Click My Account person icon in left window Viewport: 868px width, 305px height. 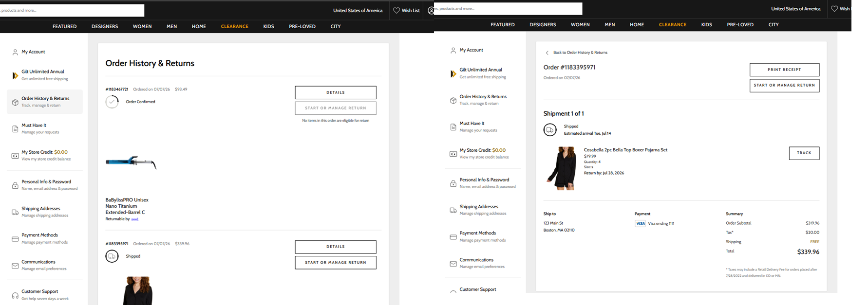[15, 52]
